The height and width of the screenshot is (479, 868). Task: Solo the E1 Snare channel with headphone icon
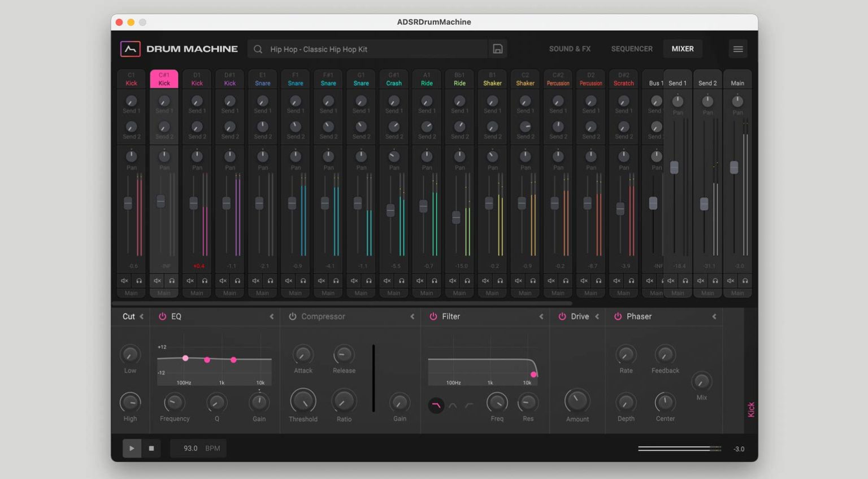point(270,281)
